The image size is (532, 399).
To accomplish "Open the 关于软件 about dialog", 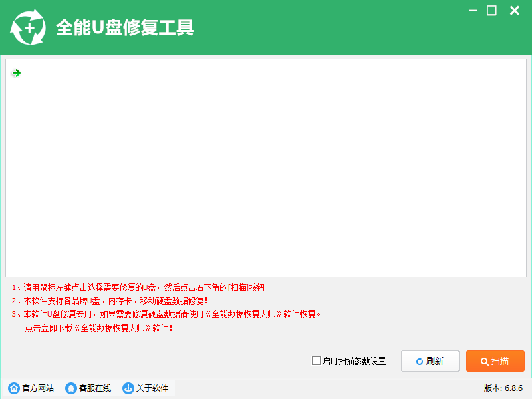I will point(145,388).
